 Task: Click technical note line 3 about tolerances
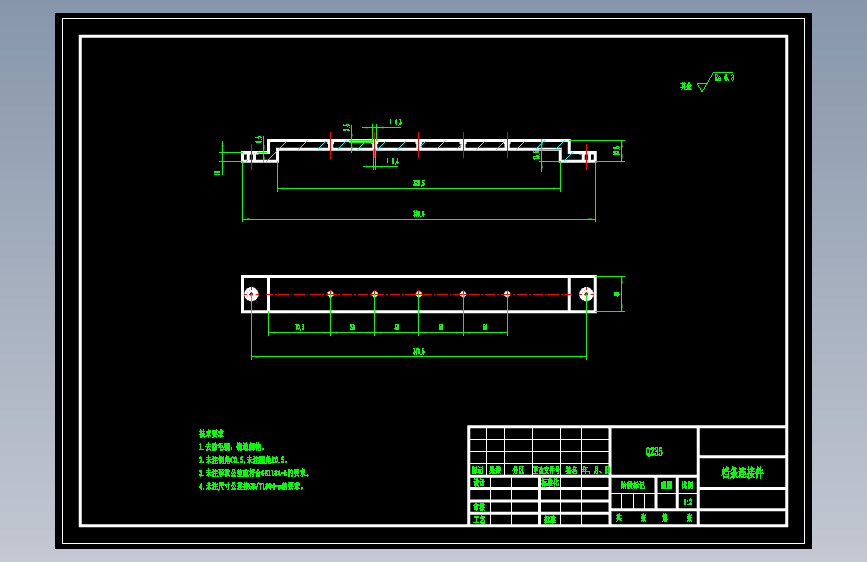tap(254, 473)
